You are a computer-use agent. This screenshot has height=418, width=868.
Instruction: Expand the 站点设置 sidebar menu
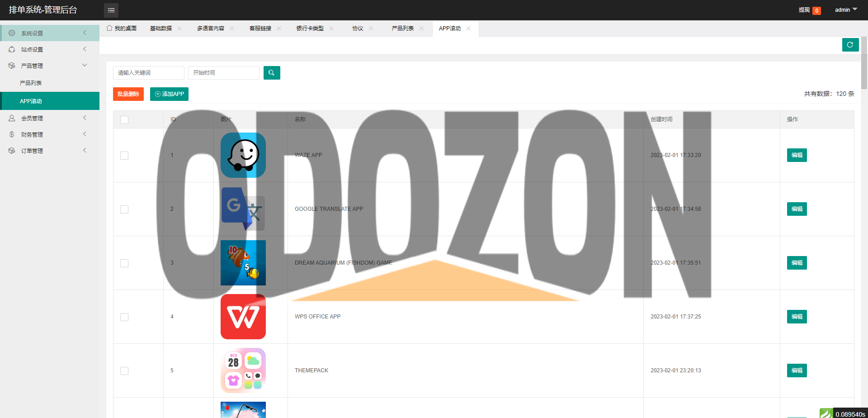click(x=50, y=49)
